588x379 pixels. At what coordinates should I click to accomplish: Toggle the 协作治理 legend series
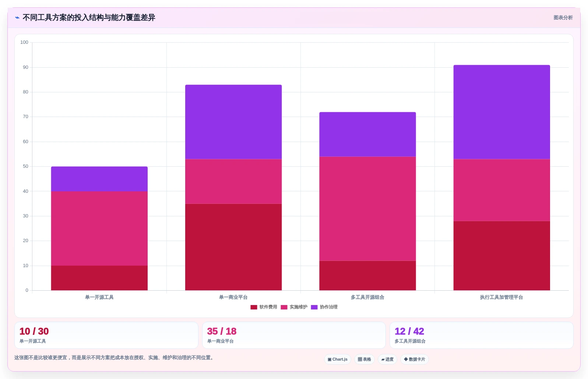point(324,307)
